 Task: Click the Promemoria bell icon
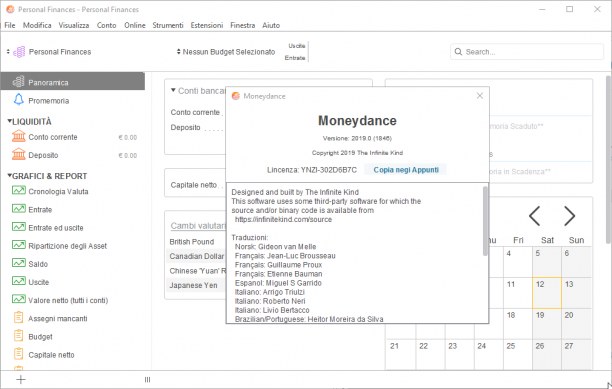pyautogui.click(x=18, y=100)
